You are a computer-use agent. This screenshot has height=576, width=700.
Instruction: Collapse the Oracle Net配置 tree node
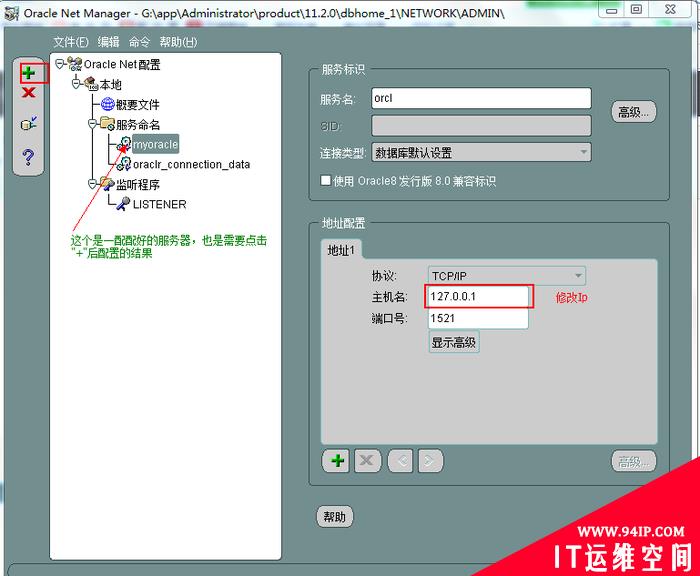(x=59, y=64)
